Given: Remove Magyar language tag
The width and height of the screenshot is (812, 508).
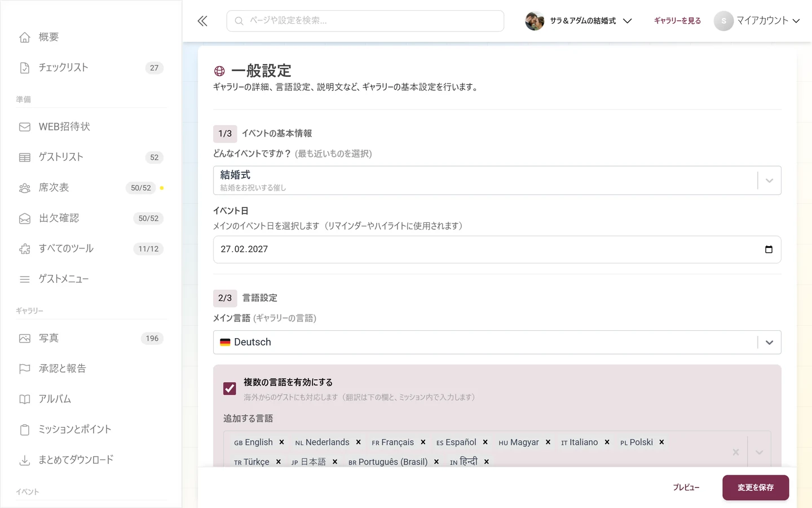Looking at the screenshot, I should coord(548,442).
